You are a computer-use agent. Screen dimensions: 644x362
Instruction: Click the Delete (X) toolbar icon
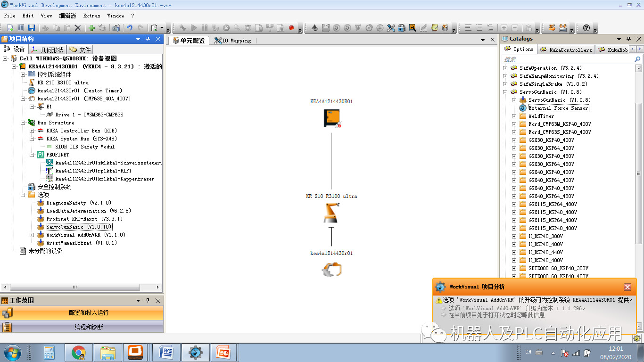[x=78, y=28]
